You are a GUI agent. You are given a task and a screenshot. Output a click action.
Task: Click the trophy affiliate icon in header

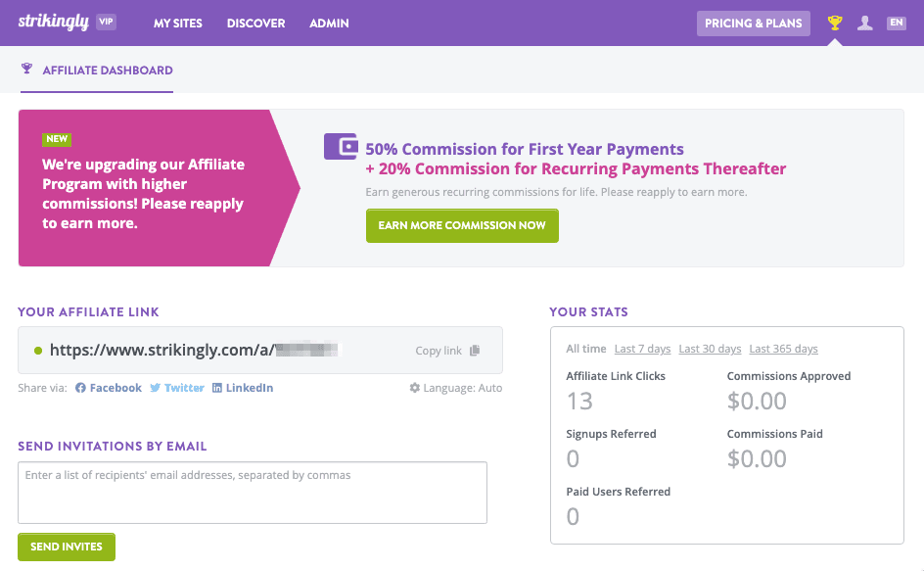[835, 23]
